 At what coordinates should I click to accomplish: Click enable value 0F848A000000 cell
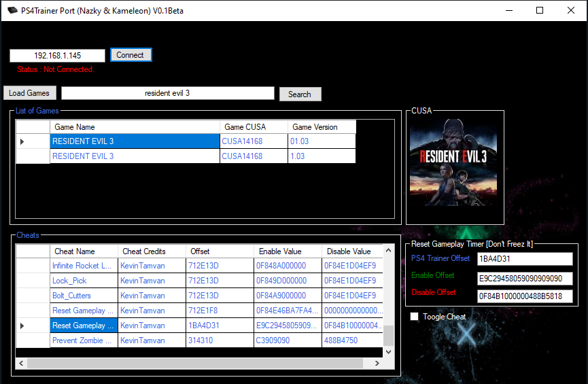click(x=288, y=266)
